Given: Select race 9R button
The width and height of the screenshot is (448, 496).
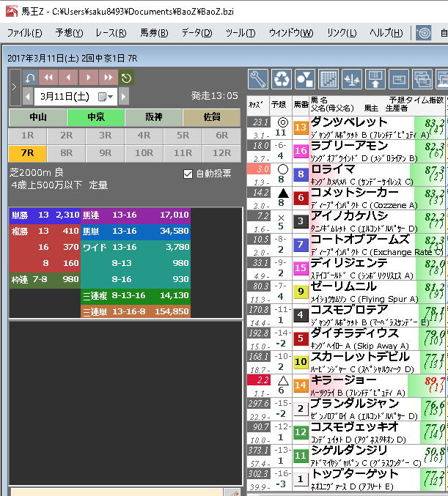Looking at the screenshot, I should 105,153.
